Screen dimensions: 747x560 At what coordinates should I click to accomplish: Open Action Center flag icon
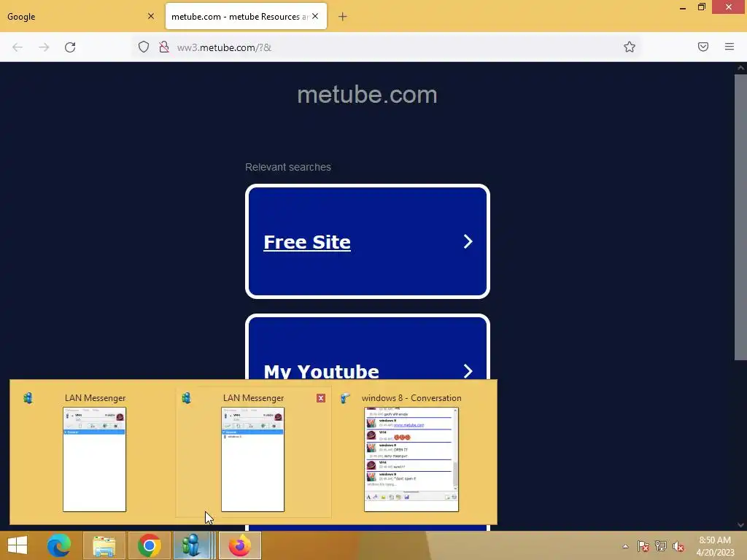(x=643, y=546)
